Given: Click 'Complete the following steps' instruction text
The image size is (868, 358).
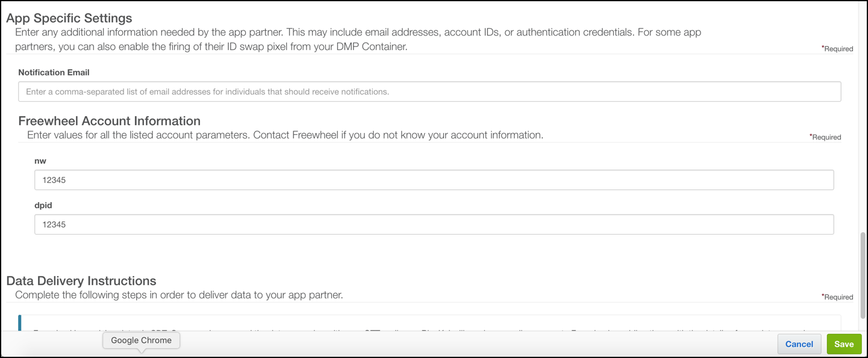Looking at the screenshot, I should [179, 295].
